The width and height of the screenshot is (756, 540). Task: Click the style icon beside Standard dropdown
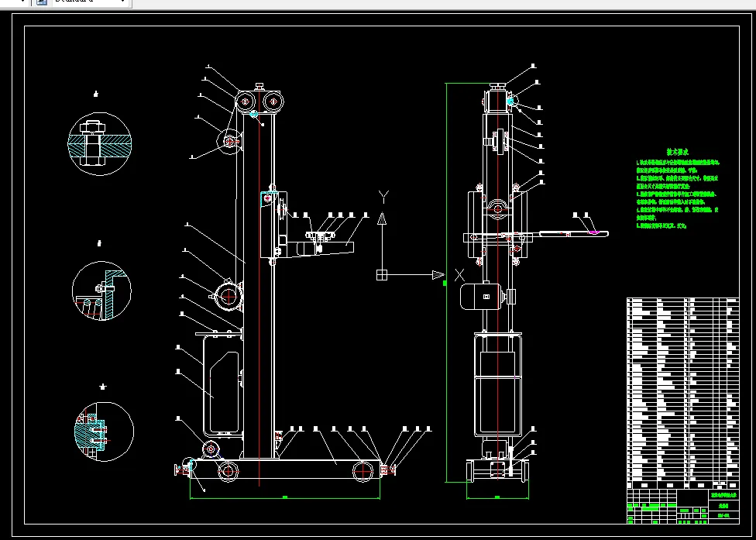coord(42,2)
